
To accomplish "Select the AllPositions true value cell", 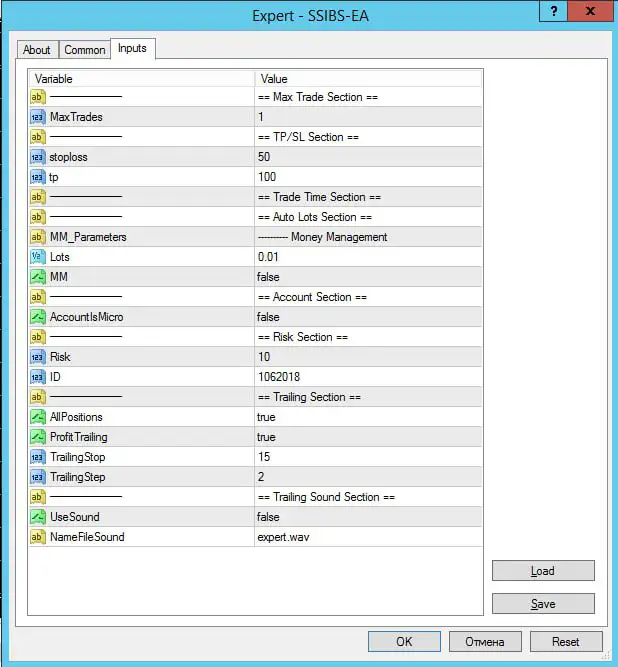I will click(x=367, y=417).
